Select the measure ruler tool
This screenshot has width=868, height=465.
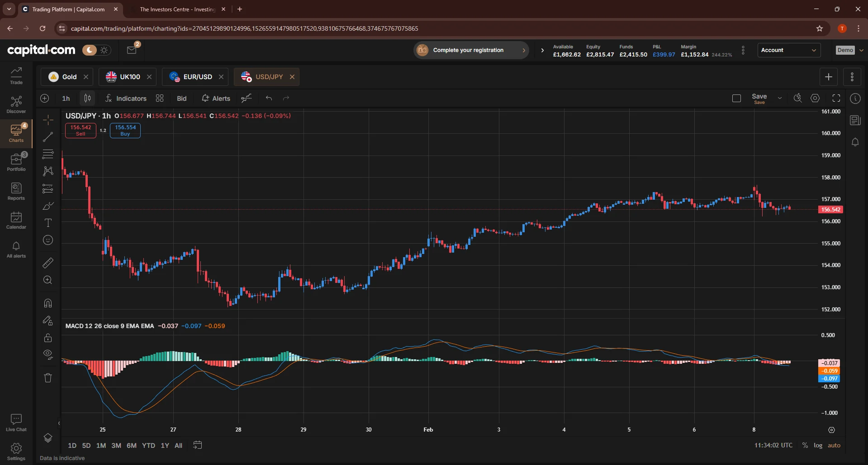click(47, 263)
